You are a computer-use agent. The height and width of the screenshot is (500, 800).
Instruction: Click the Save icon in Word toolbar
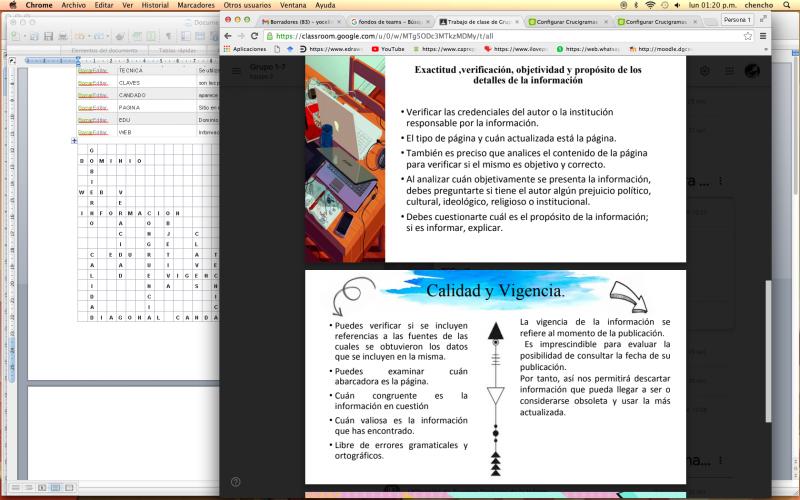[48, 36]
